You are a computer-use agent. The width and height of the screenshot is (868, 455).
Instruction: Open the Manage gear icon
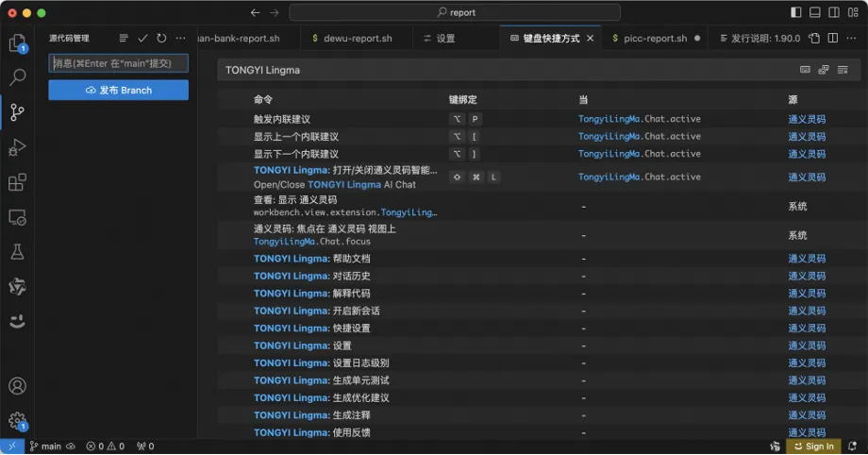click(x=17, y=421)
